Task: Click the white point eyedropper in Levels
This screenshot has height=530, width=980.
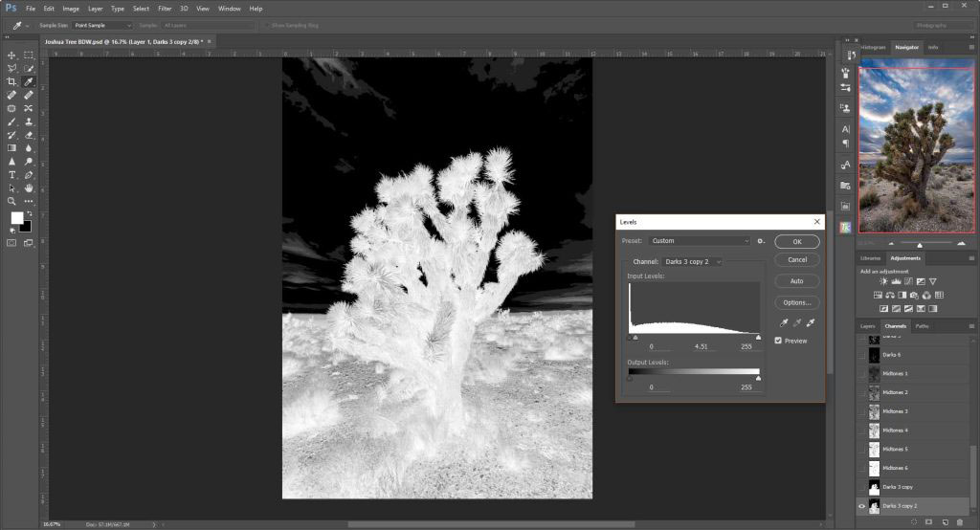Action: (x=809, y=324)
